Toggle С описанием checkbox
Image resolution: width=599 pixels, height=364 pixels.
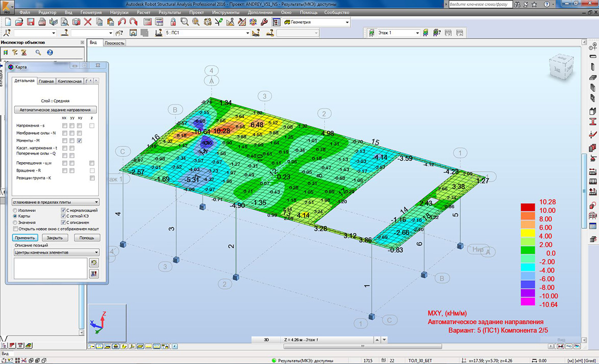pyautogui.click(x=63, y=222)
